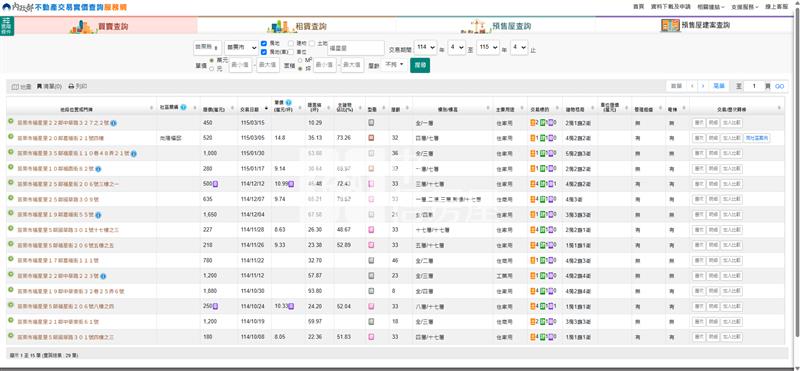800x371 pixels.
Task: Click info icon in 單價 column header
Action: pos(288,103)
